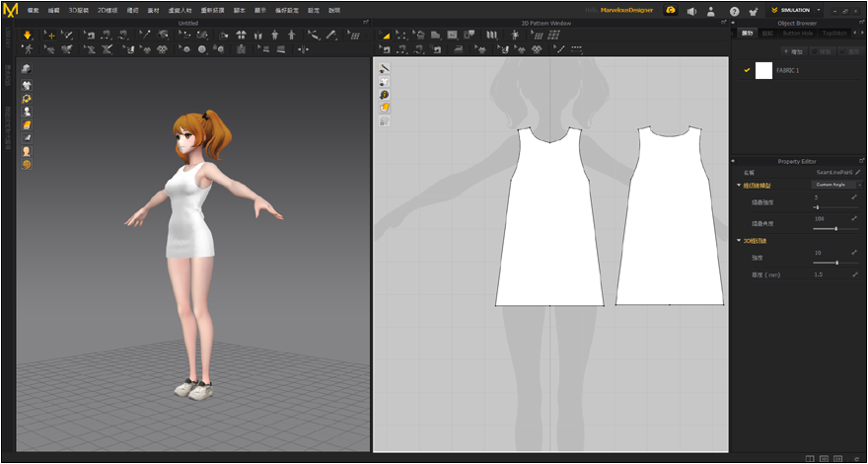Open the 2D樣版 menu
This screenshot has width=868, height=464.
pos(106,10)
